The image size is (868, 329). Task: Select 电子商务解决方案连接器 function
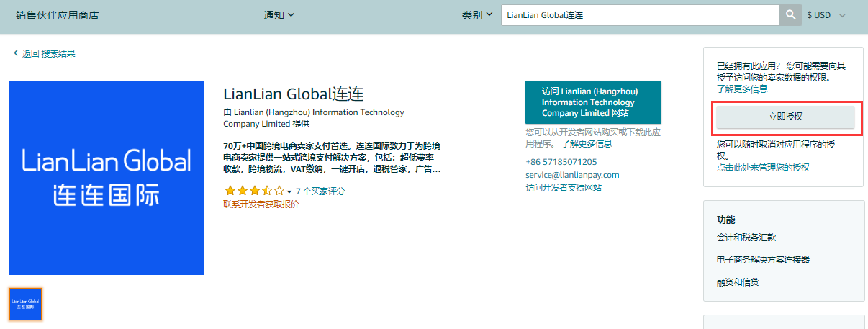764,259
